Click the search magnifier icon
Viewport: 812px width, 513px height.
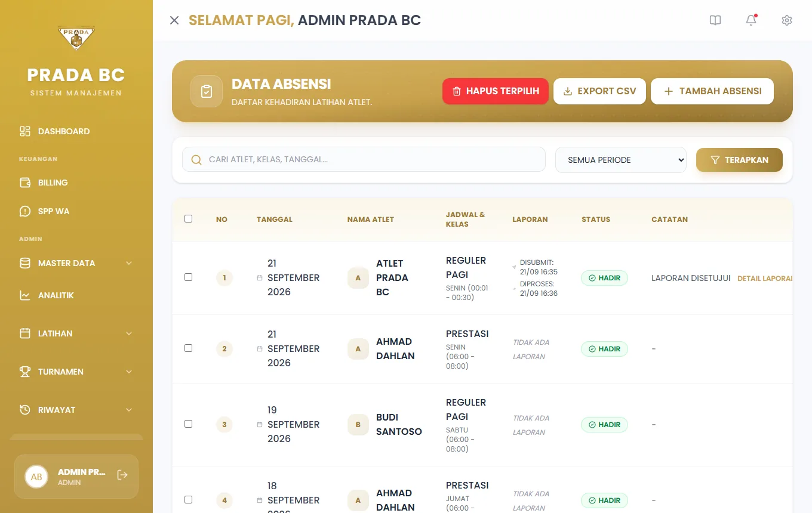pos(196,160)
